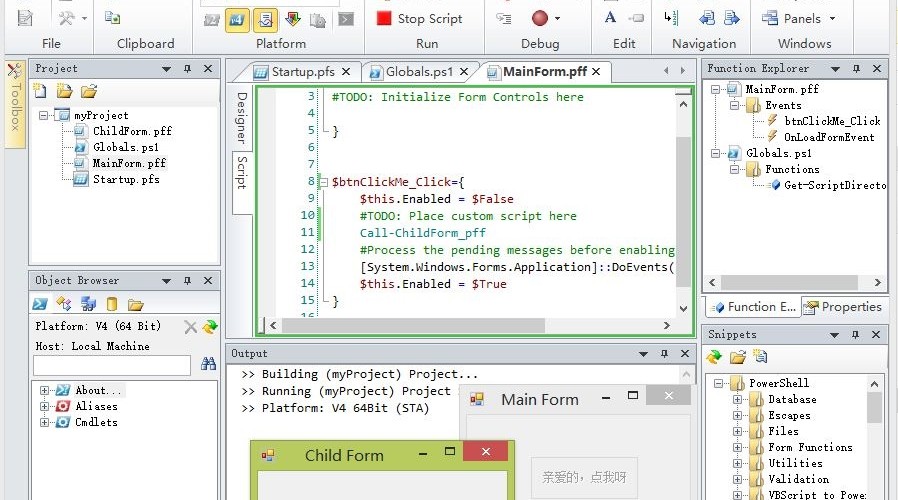Click the .NET types icon in the Object Browser toolbar
The image size is (898, 500).
64,304
